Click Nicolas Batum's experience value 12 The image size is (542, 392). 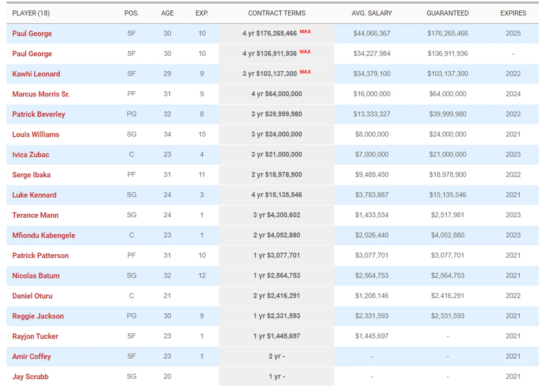pos(202,276)
